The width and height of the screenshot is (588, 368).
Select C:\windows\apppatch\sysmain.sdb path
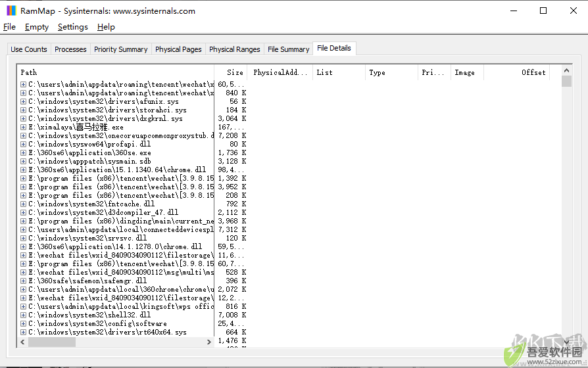[89, 161]
